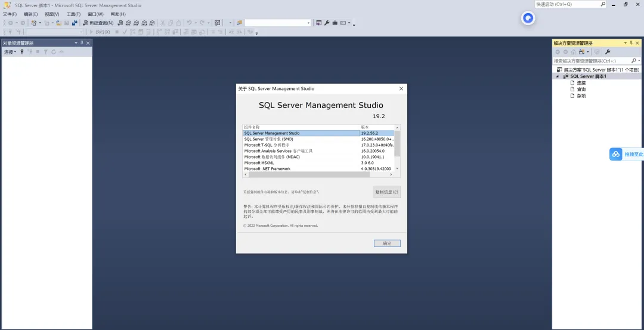Screen dimensions: 644x330
Task: Select the 连接 folder in Solution Explorer
Action: pos(577,82)
